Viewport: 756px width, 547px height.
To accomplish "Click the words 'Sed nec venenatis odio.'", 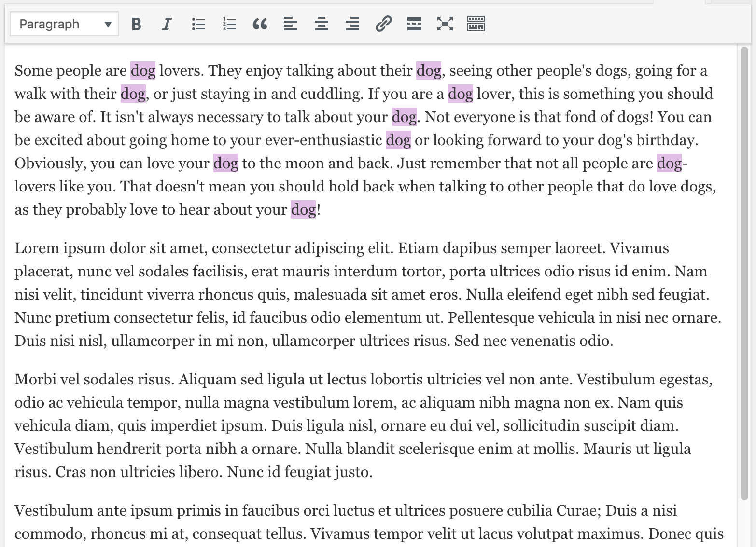I will [x=533, y=341].
